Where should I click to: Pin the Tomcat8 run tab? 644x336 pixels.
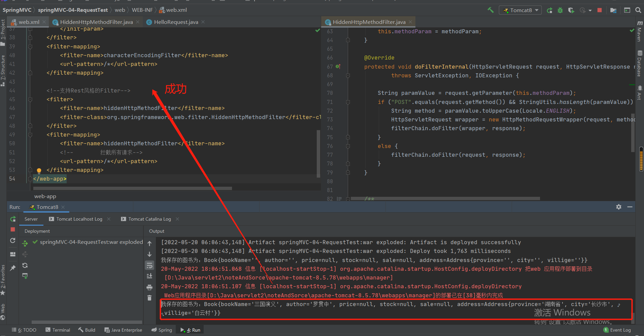tap(13, 268)
